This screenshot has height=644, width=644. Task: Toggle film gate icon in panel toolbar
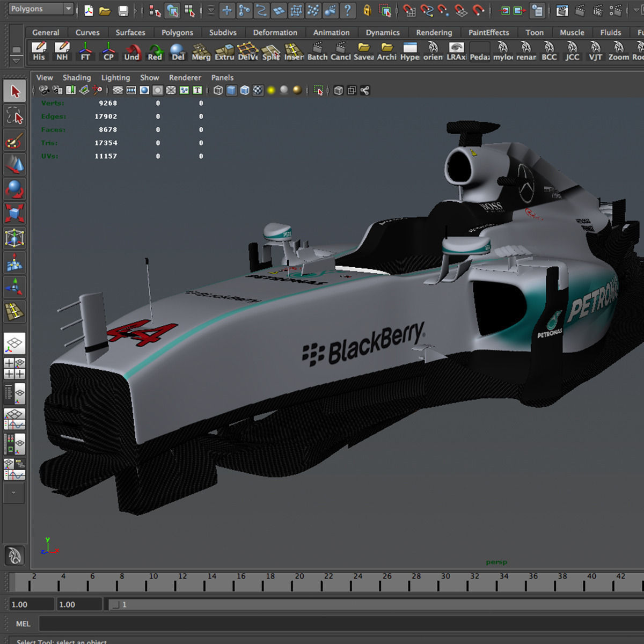[131, 90]
